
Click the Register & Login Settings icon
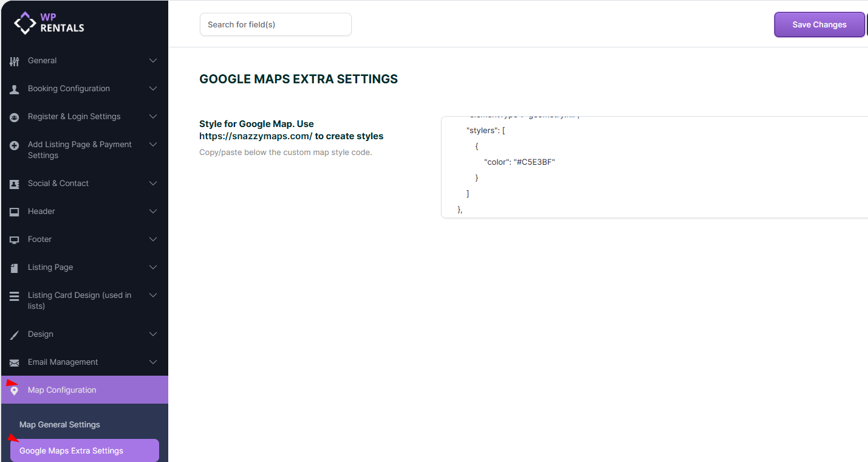15,117
